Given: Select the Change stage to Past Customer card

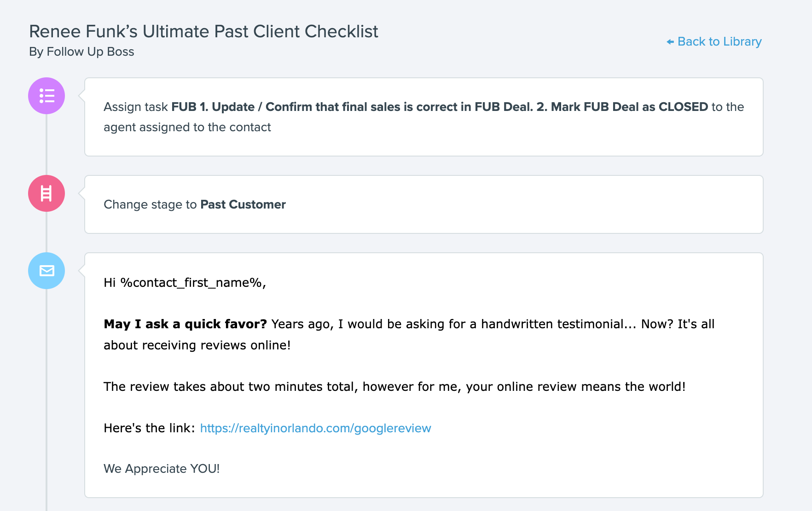Looking at the screenshot, I should [x=423, y=204].
